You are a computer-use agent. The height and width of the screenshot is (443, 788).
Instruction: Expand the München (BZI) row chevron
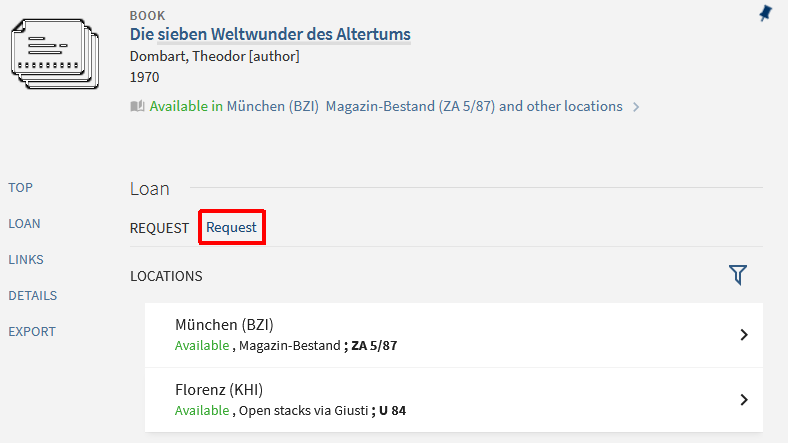pos(743,335)
